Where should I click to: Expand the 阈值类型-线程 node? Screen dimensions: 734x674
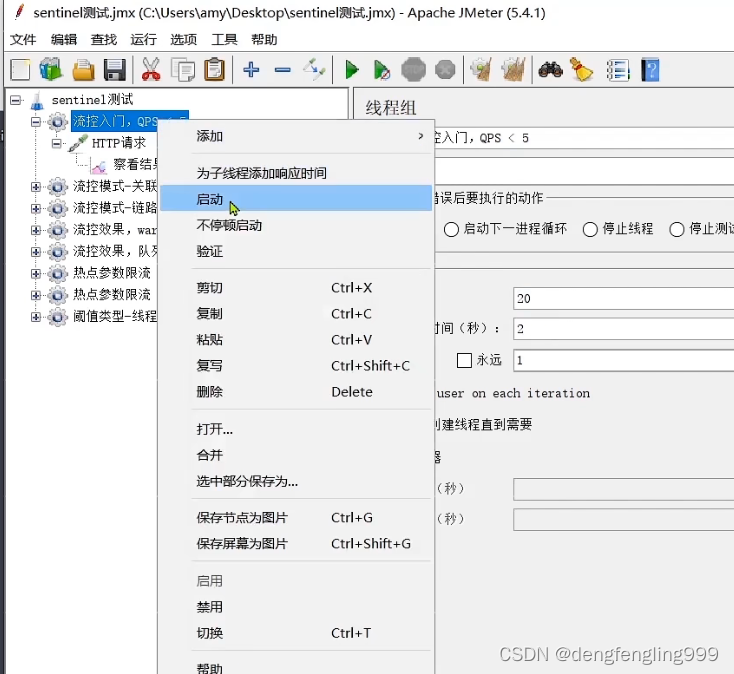click(x=36, y=317)
